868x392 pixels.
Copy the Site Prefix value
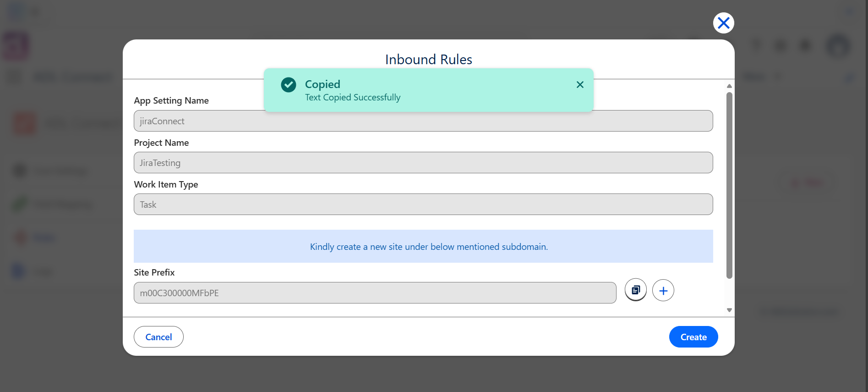(x=636, y=290)
